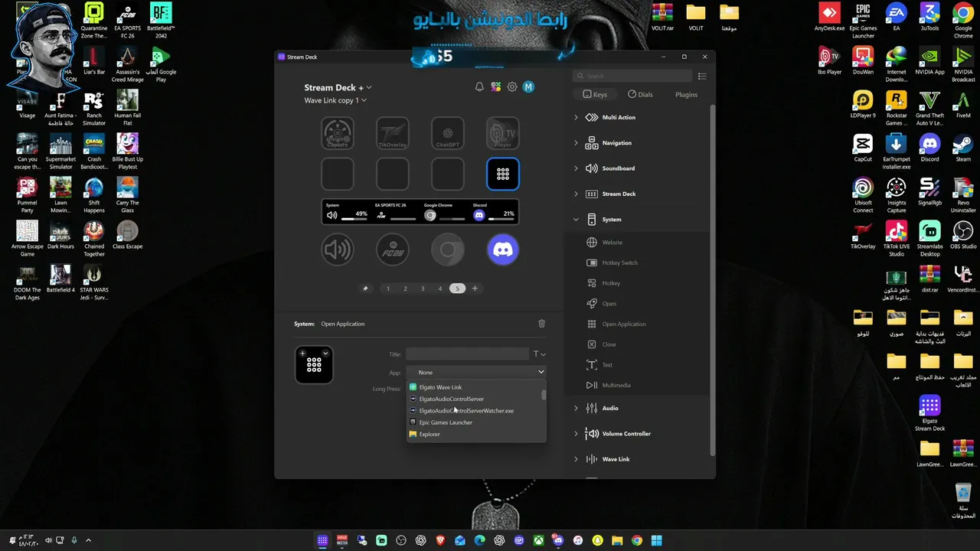Toggle the actions list view icon
Screen dimensions: 980x551
[x=702, y=77]
